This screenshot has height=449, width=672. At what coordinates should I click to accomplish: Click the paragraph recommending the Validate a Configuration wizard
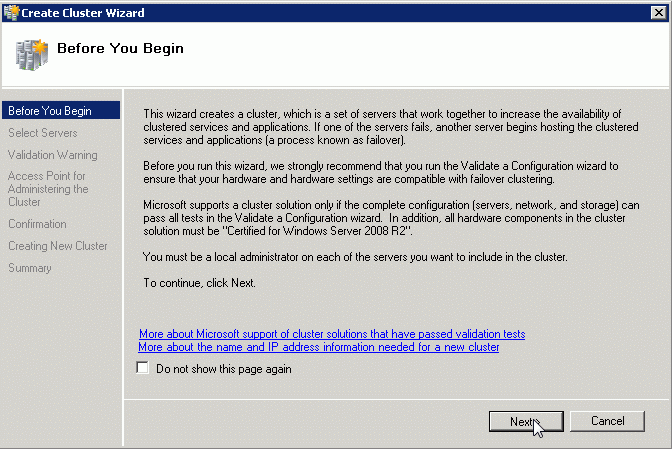click(381, 172)
